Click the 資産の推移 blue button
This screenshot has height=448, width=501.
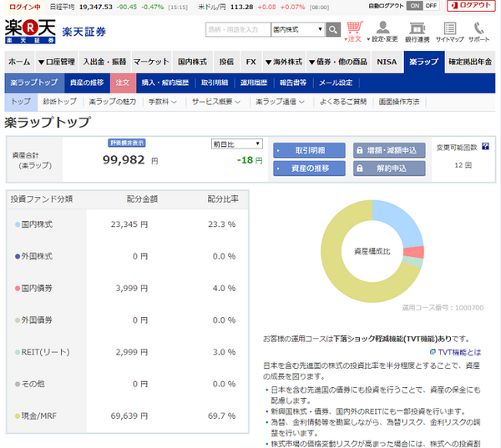tap(309, 169)
